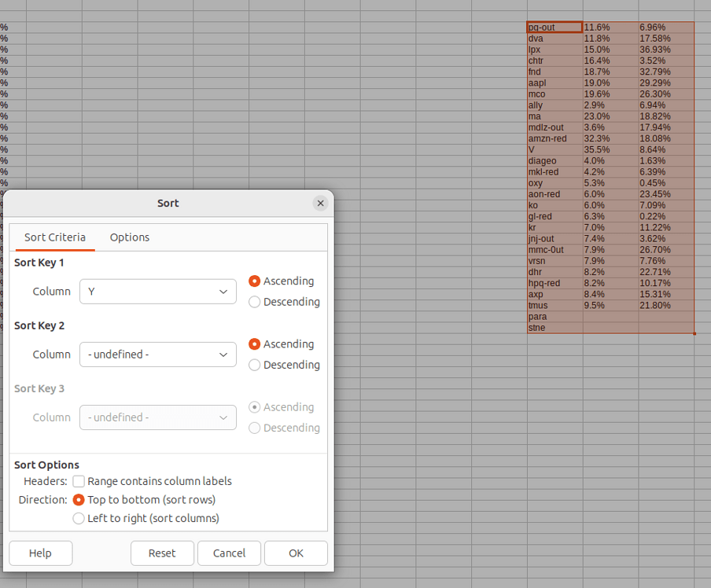Select the cell containing dva

pyautogui.click(x=555, y=39)
